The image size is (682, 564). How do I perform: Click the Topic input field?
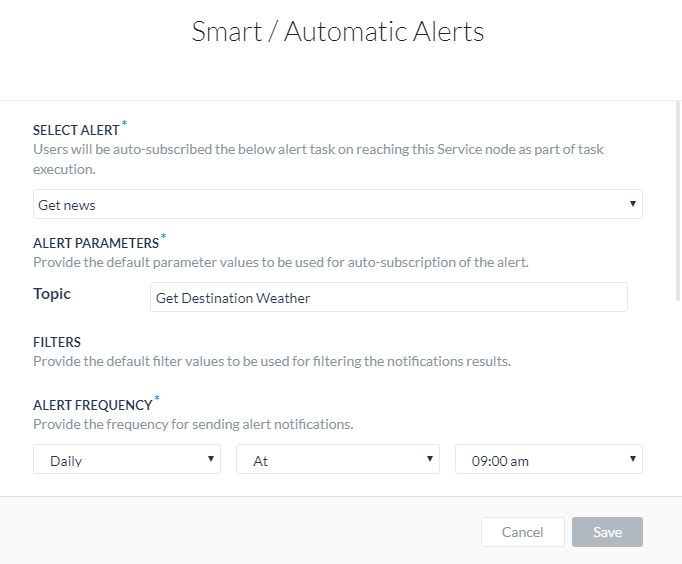click(388, 297)
